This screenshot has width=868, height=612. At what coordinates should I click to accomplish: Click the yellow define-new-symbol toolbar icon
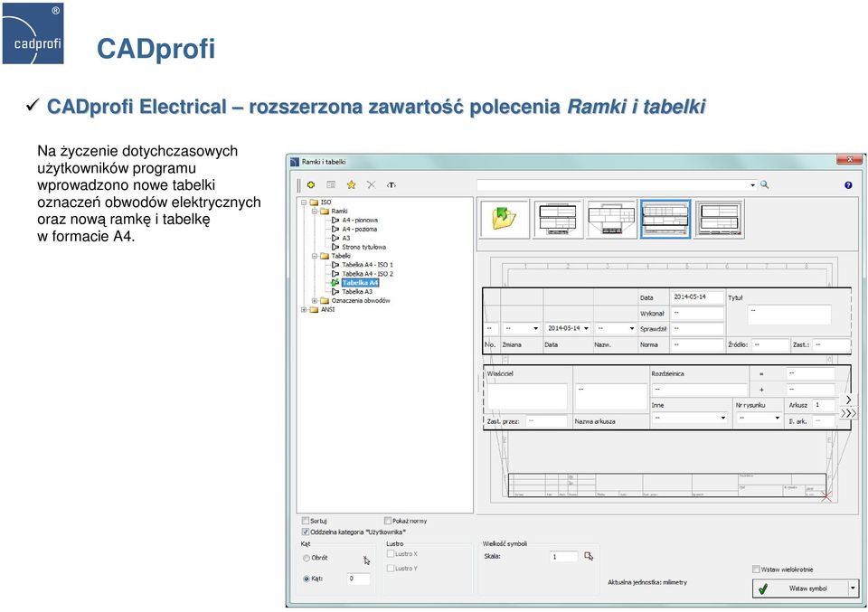(x=311, y=184)
